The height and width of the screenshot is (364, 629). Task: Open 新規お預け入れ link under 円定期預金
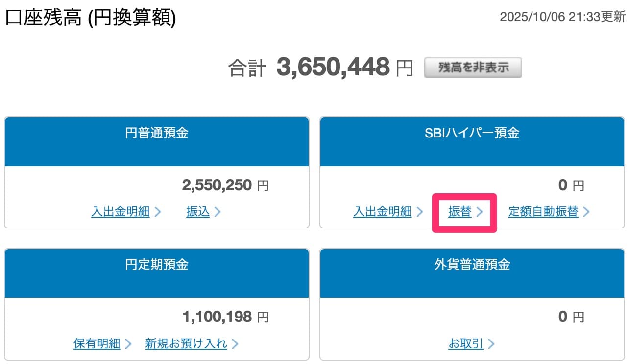(186, 344)
